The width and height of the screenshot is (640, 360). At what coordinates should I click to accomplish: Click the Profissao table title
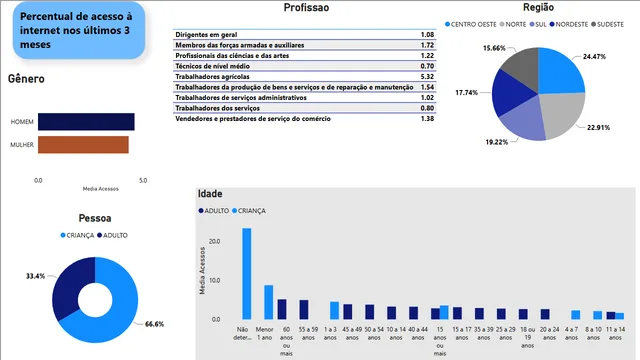(x=306, y=8)
